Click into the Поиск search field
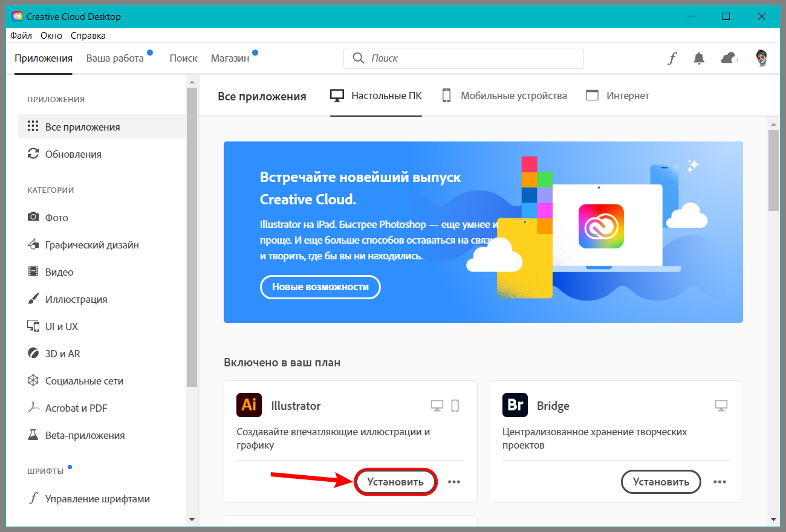 (464, 58)
